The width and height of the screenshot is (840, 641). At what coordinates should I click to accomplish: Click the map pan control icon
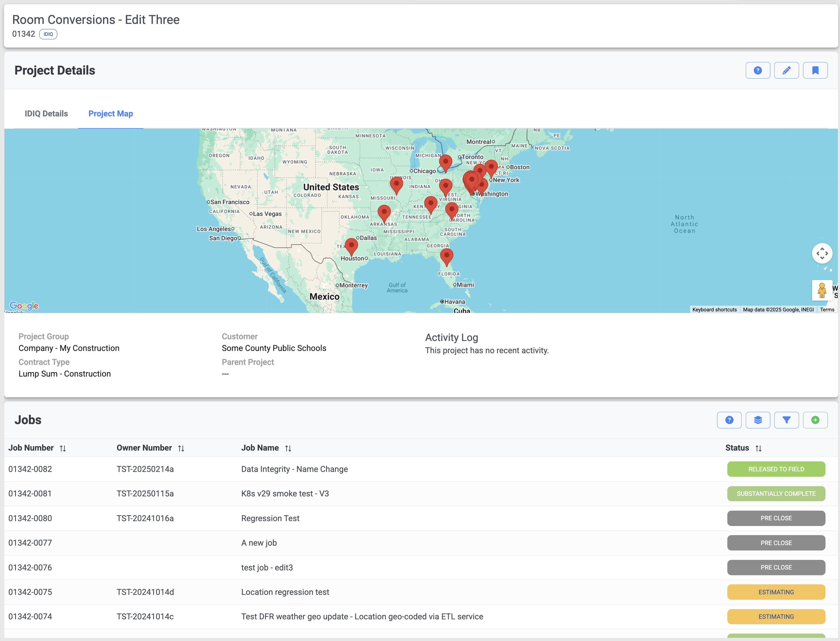822,253
